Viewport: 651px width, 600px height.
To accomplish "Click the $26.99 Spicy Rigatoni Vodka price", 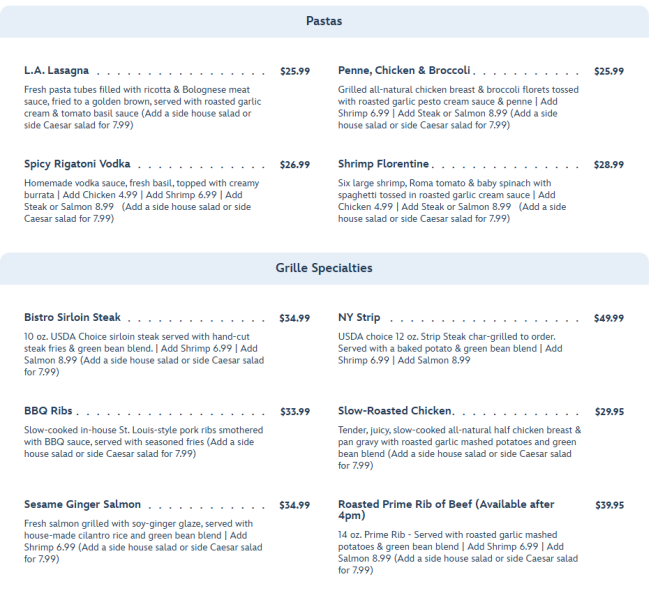I will (295, 164).
